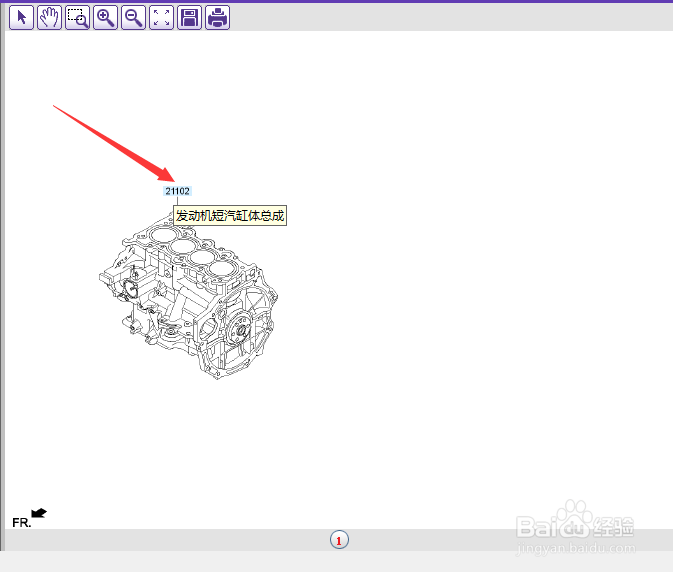
Task: Select the pointer arrow tool
Action: (21, 18)
